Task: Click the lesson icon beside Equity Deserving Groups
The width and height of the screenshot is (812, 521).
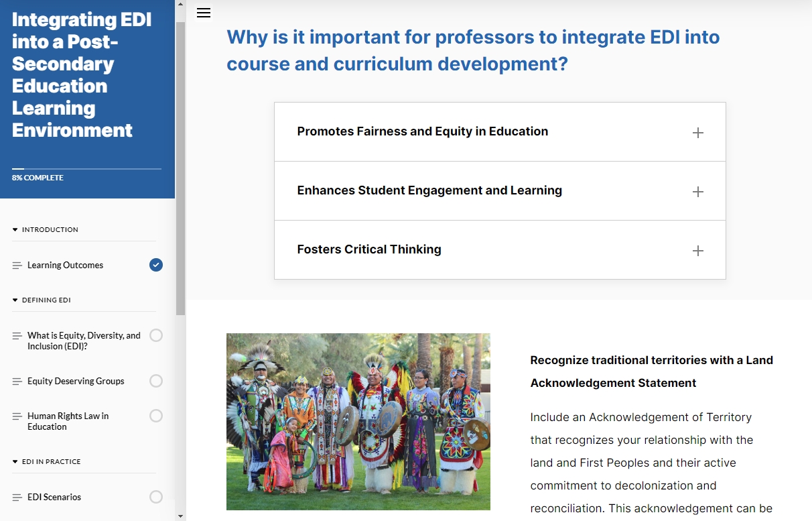Action: [17, 381]
